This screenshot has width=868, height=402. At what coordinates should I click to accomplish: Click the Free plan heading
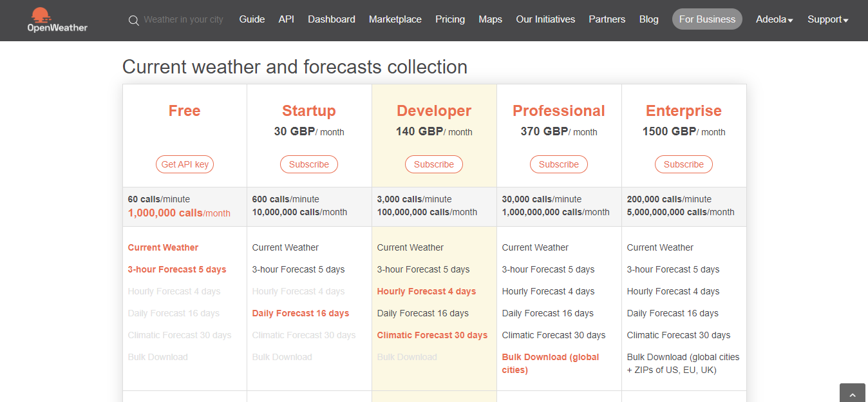[185, 111]
